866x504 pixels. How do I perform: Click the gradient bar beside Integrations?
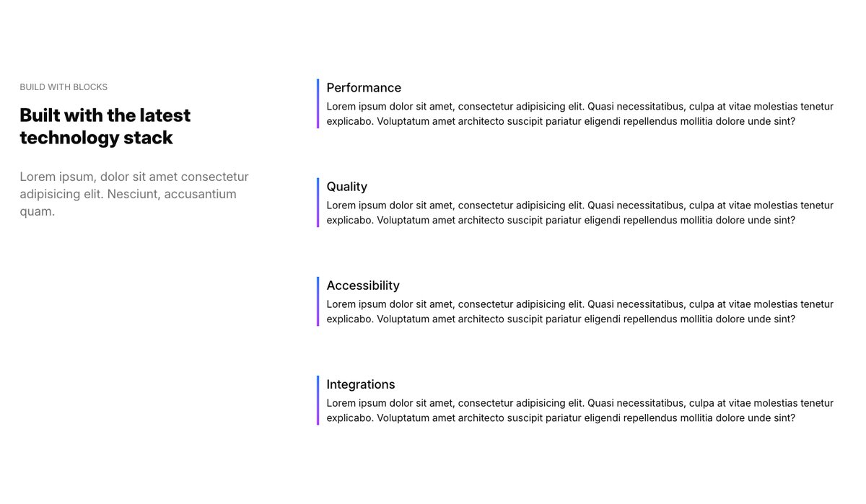click(x=318, y=400)
